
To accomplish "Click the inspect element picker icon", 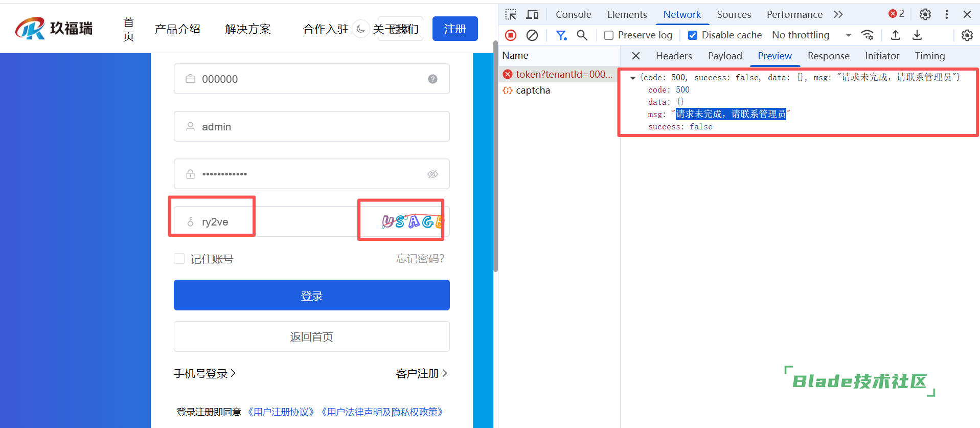I will point(511,14).
